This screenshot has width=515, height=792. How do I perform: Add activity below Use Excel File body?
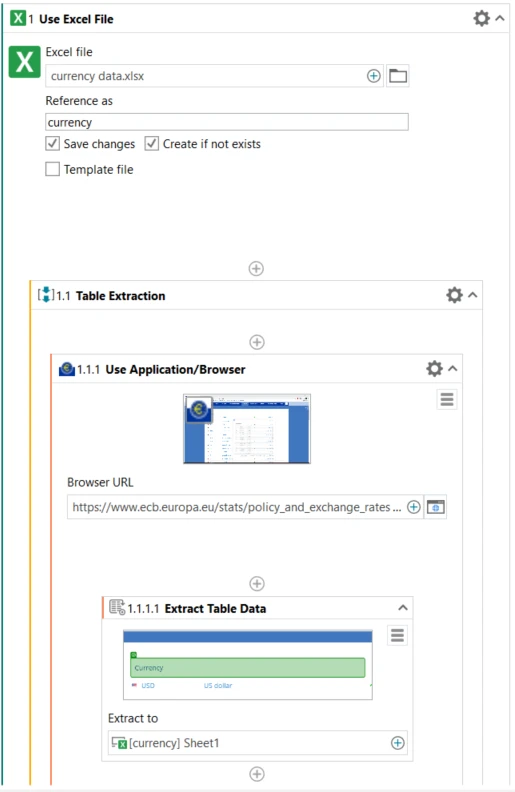point(256,268)
